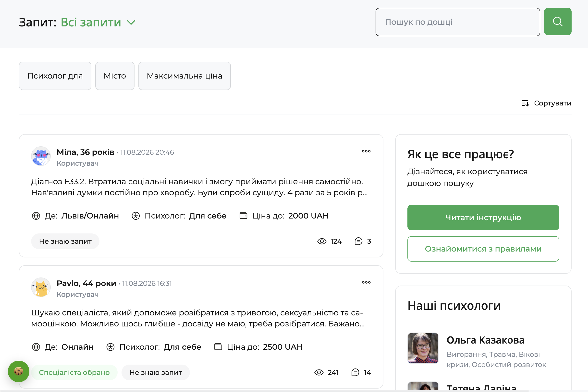Click the sort icon beside Сортувати
The height and width of the screenshot is (392, 588).
coord(525,103)
